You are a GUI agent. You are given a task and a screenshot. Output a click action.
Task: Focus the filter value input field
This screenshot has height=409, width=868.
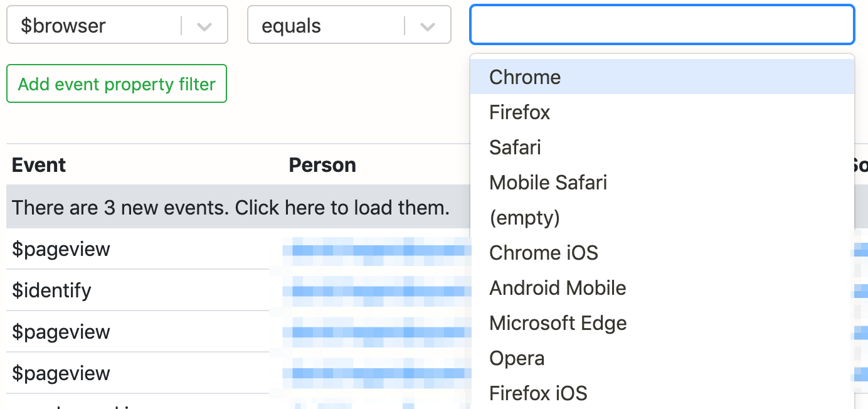coord(662,25)
